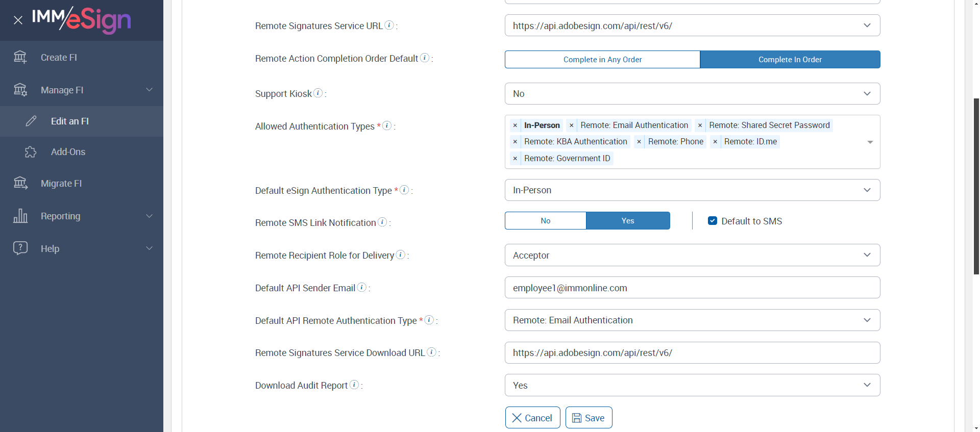Close the sidebar with the X icon
This screenshot has height=432, width=980.
coord(18,20)
